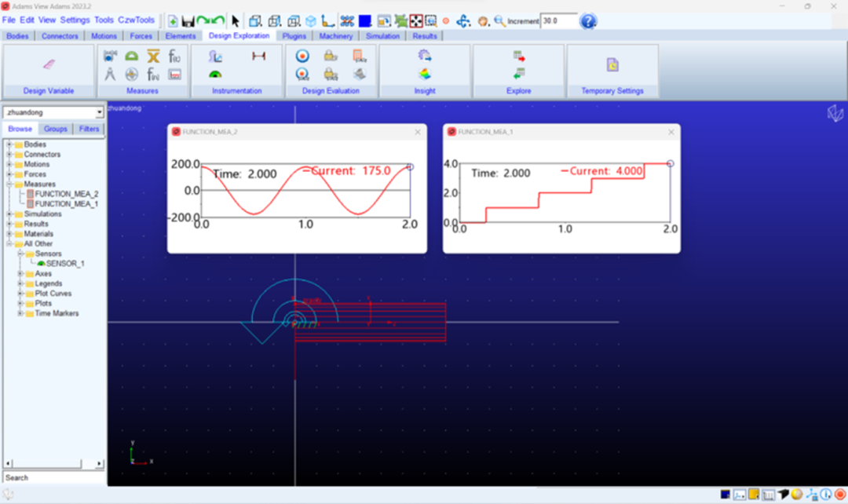
Task: Click the top padlock icon in Design Evaluation
Action: click(331, 56)
